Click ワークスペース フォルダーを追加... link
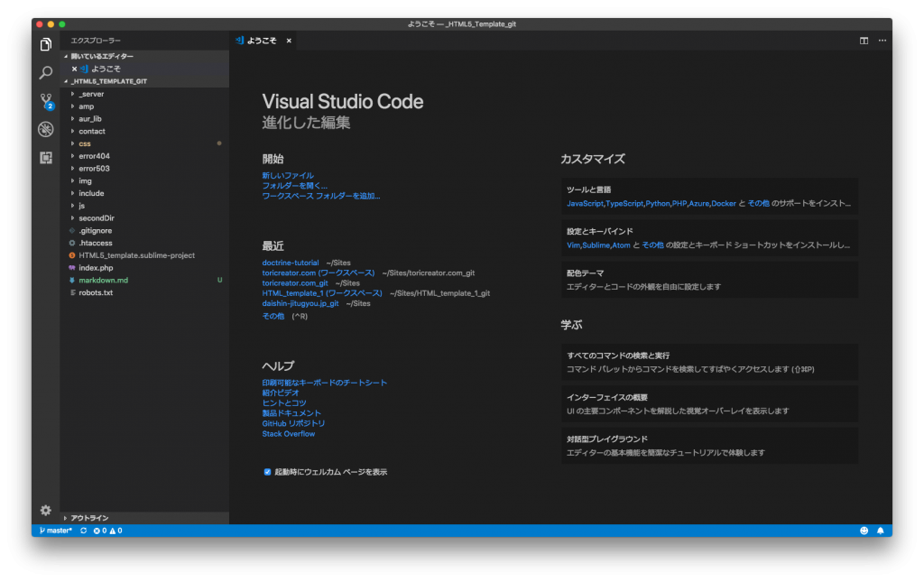The width and height of the screenshot is (924, 582). pyautogui.click(x=321, y=196)
